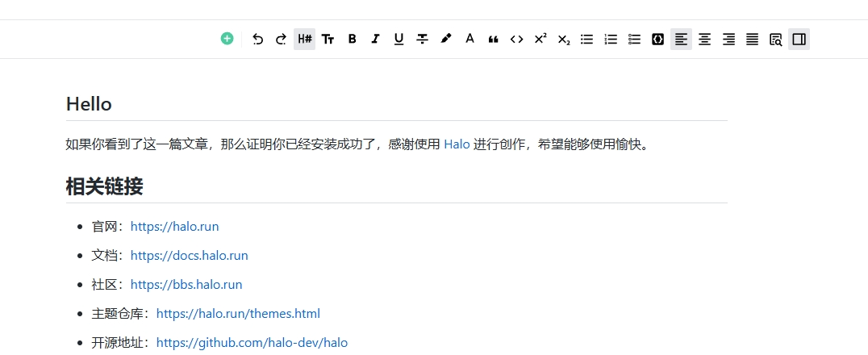The width and height of the screenshot is (868, 355).
Task: Insert a task checklist
Action: pyautogui.click(x=634, y=39)
